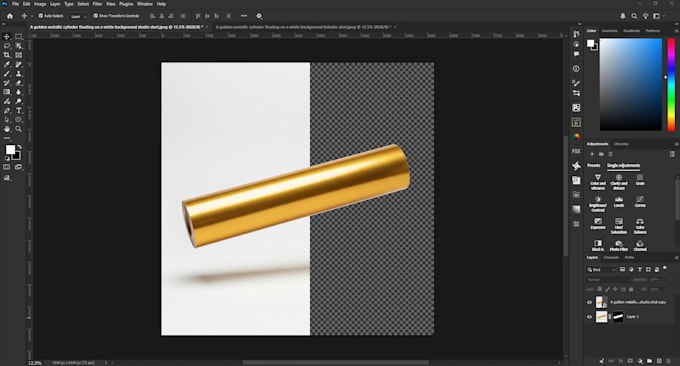Toggle pixel layer filter
Screen dimensions: 680x366
pyautogui.click(x=622, y=269)
